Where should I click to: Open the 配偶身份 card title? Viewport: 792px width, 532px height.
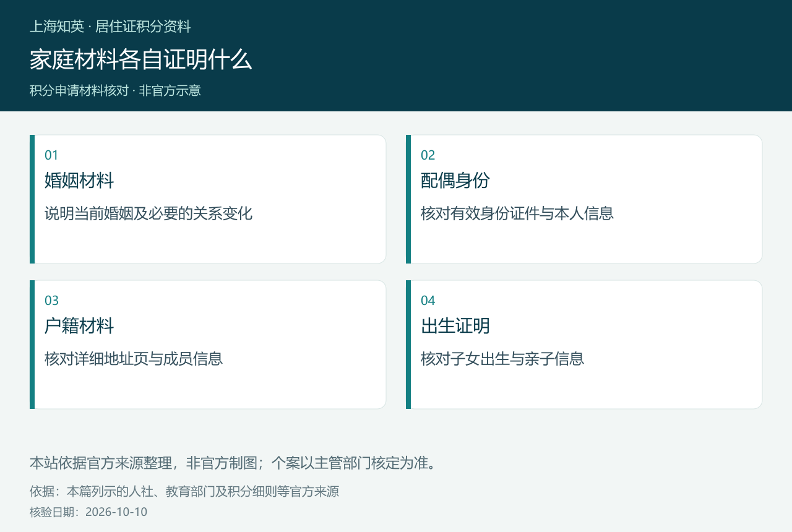tap(455, 181)
